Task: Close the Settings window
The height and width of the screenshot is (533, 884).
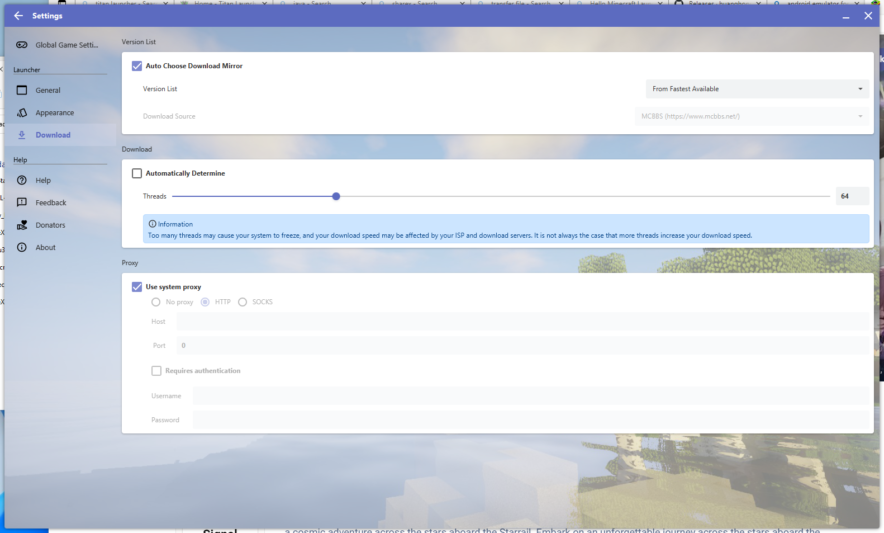Action: coord(867,16)
